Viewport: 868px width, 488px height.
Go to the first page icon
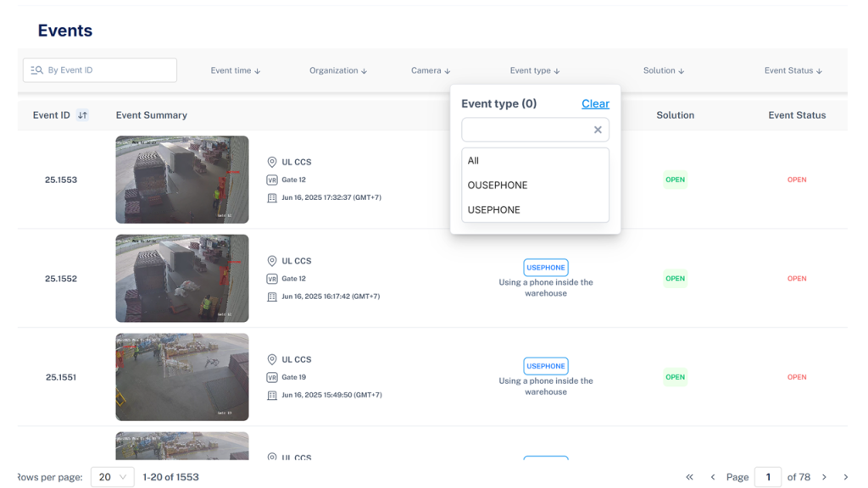689,477
